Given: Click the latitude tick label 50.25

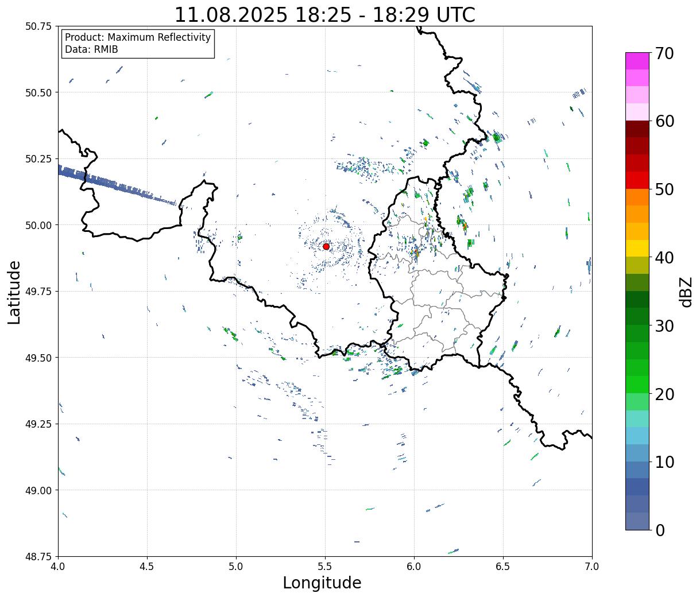Looking at the screenshot, I should click(38, 159).
